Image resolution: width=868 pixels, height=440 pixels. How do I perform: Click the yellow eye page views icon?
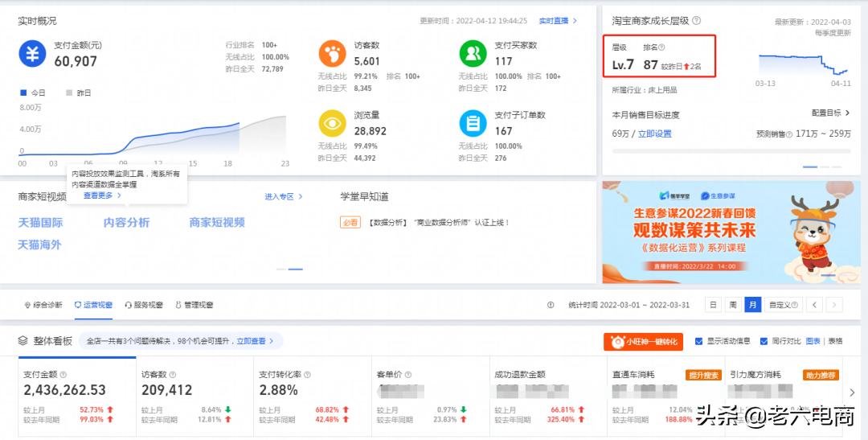(x=332, y=123)
